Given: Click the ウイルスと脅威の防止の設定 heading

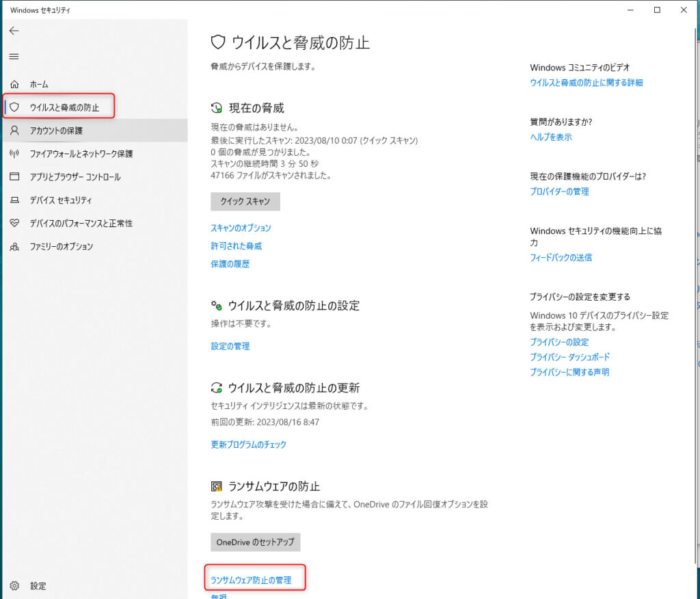Looking at the screenshot, I should (x=294, y=306).
